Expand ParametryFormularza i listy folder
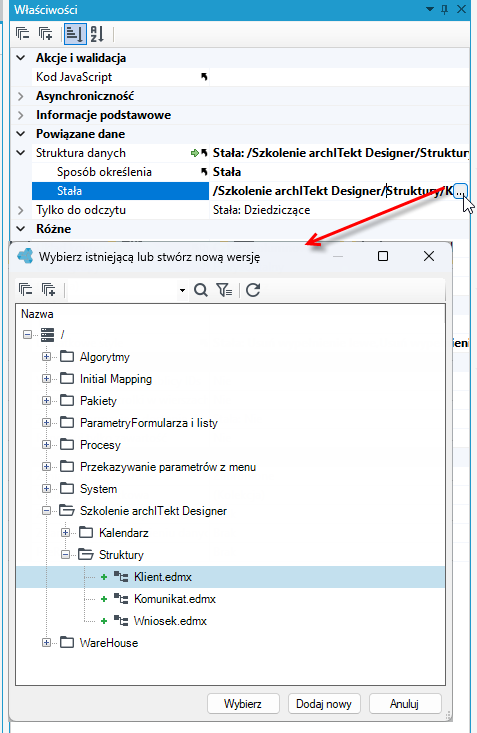The width and height of the screenshot is (477, 733). tap(46, 423)
